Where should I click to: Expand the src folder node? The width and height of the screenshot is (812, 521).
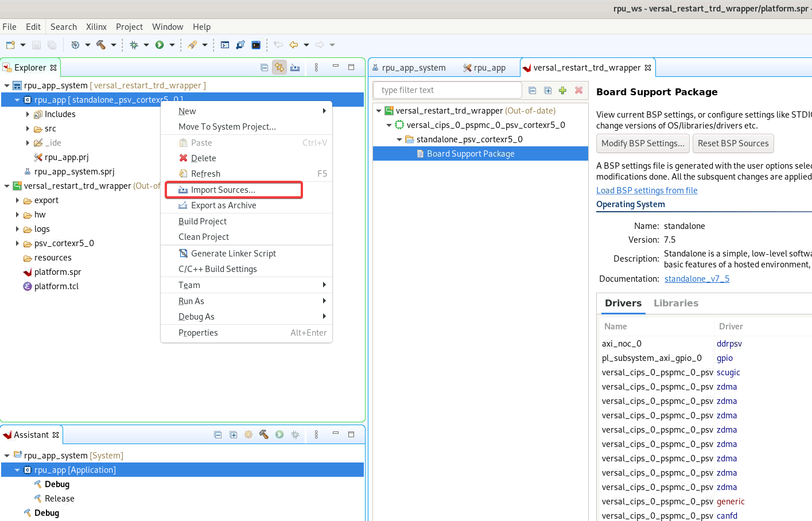28,129
